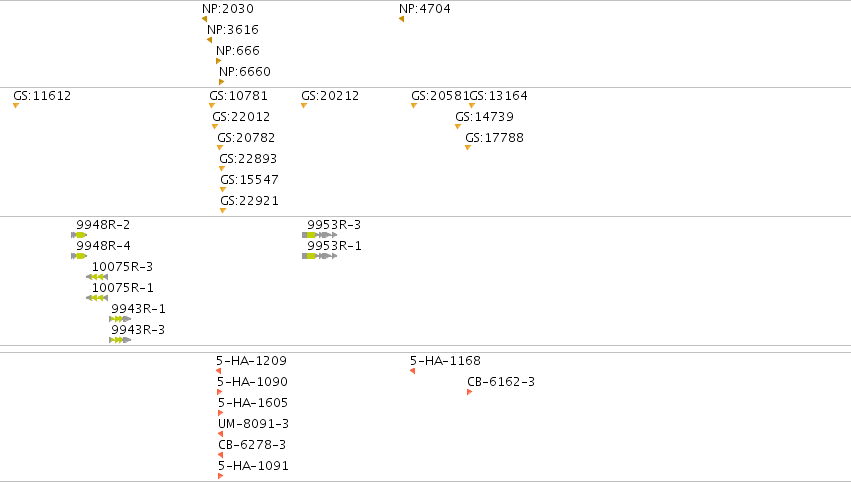Click the NP:6660 marker triangle
The width and height of the screenshot is (851, 482).
pos(221,83)
